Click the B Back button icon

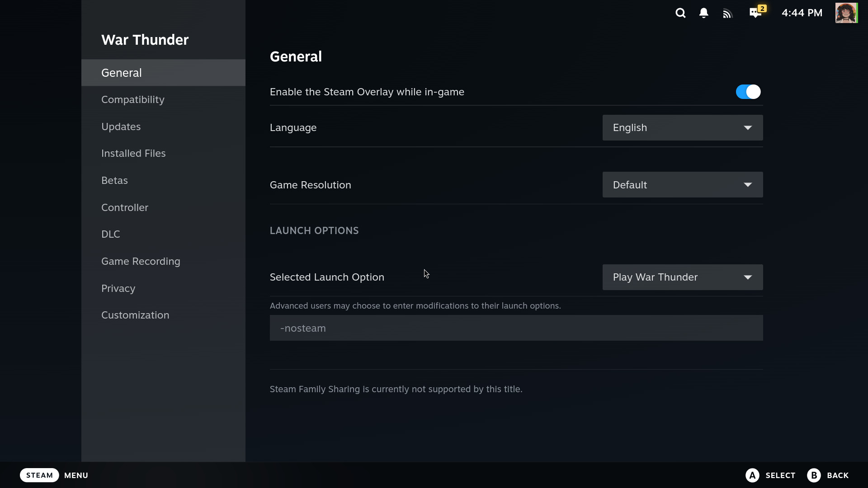click(x=814, y=475)
